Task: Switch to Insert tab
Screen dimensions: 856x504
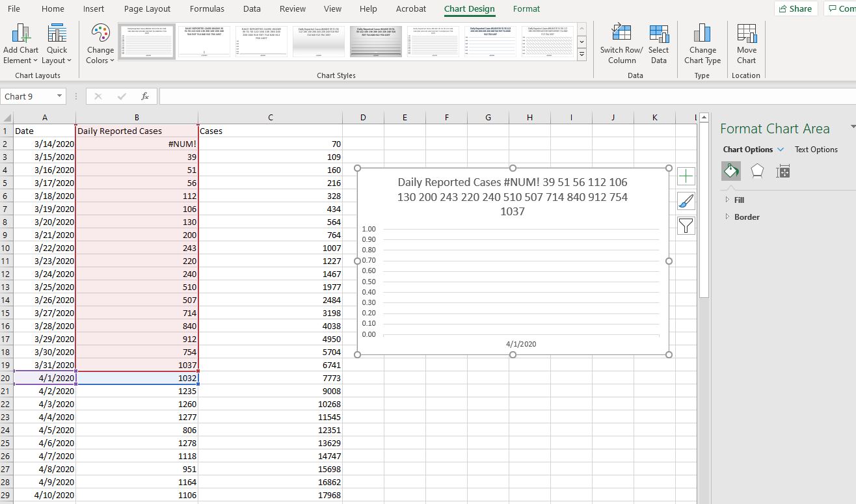Action: click(94, 8)
